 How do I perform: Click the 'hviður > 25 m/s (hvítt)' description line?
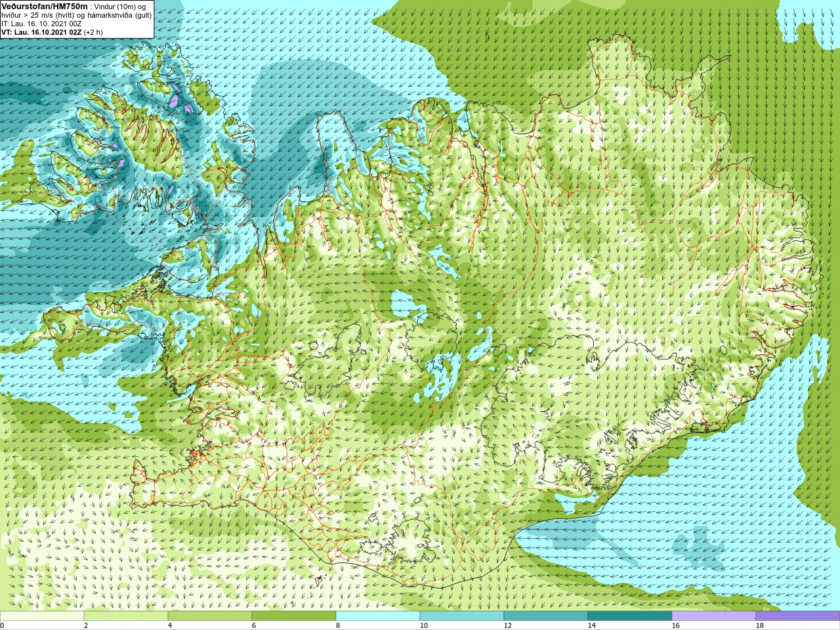pyautogui.click(x=77, y=15)
